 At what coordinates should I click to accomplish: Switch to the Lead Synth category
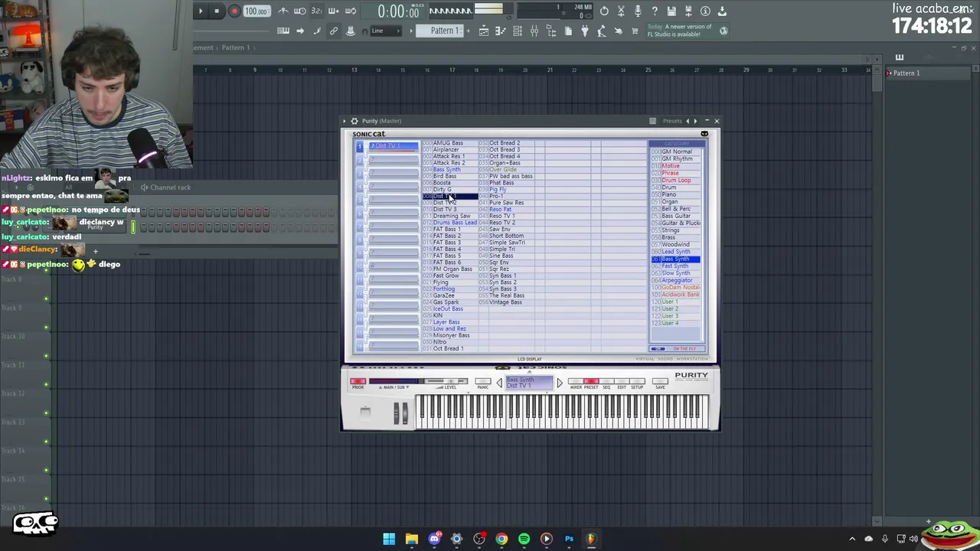[x=676, y=252]
